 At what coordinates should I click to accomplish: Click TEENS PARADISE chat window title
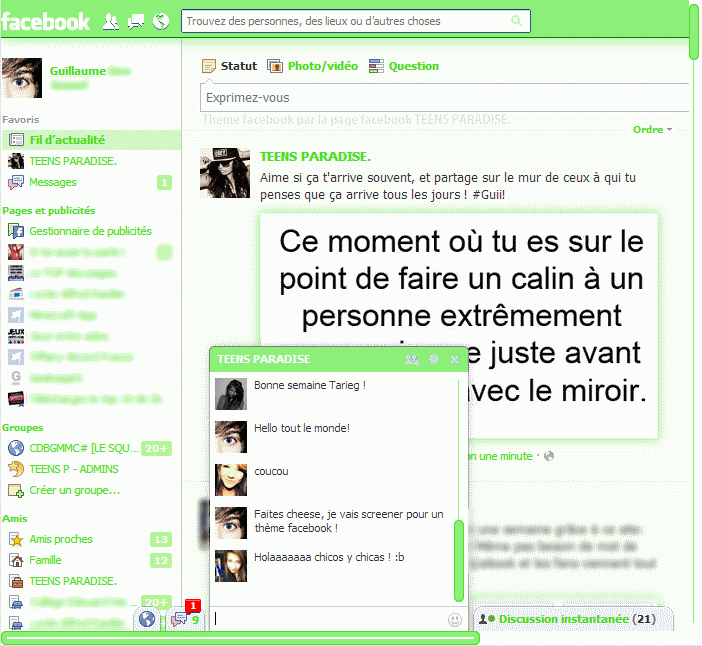coord(263,359)
